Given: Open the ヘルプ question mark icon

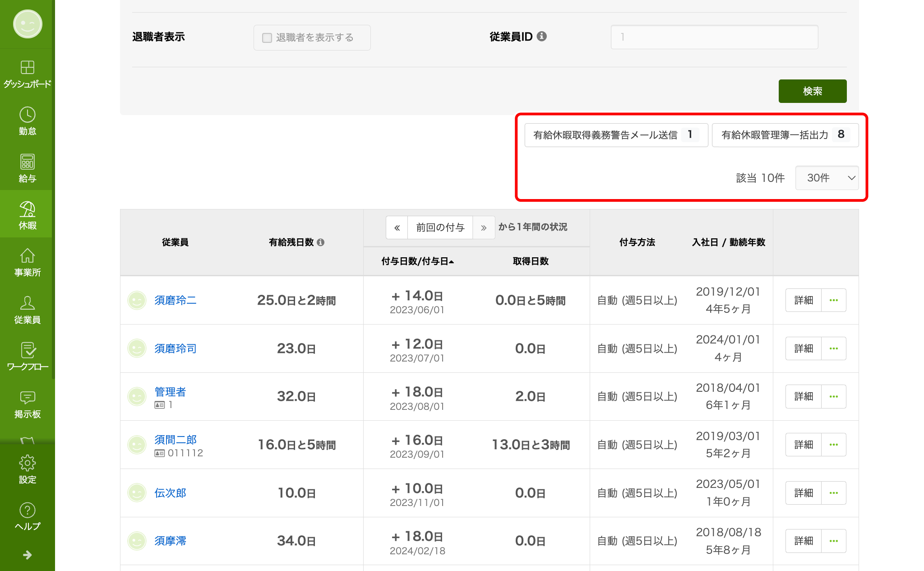Looking at the screenshot, I should tap(27, 511).
